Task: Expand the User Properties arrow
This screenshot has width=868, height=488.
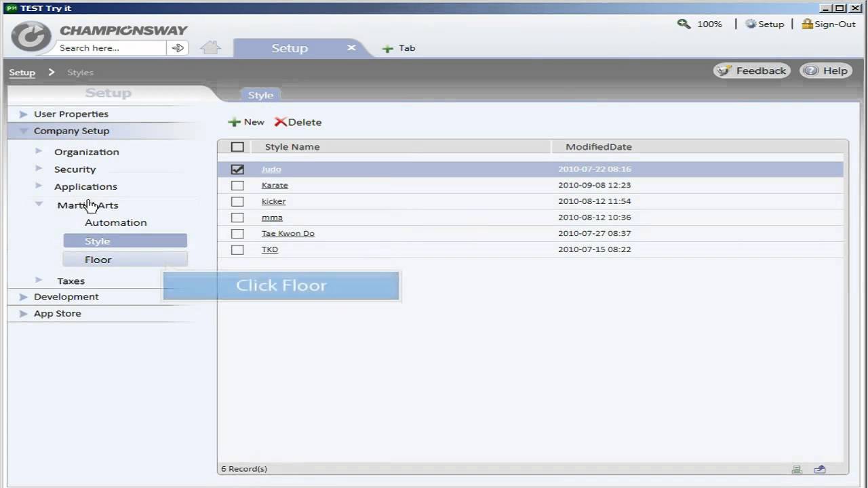Action: pyautogui.click(x=24, y=114)
